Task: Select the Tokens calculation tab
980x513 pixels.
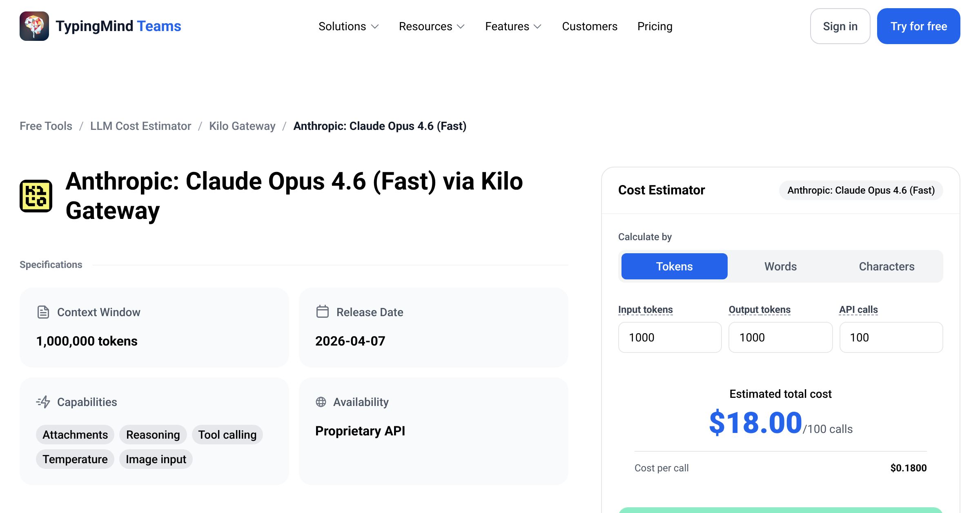Action: point(675,266)
